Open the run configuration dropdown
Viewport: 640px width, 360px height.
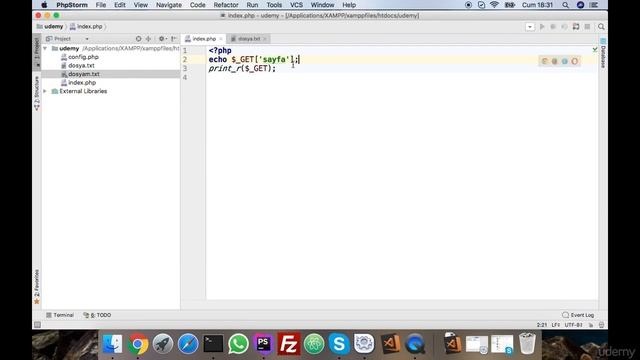[x=530, y=27]
